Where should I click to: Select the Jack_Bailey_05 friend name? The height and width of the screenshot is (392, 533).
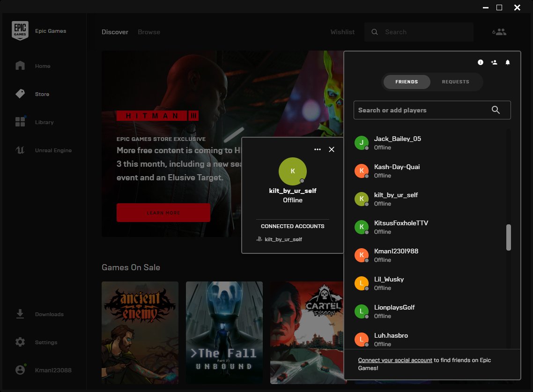point(397,139)
